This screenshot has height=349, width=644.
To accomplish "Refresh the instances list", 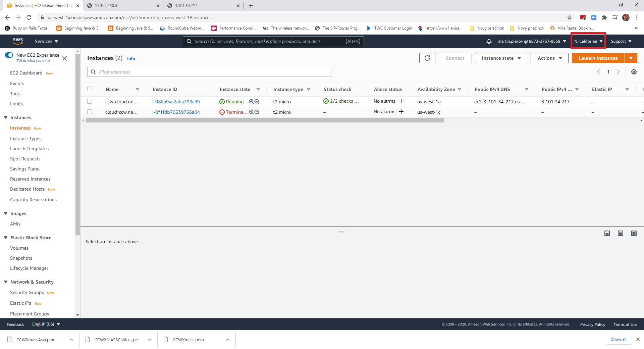I will click(x=427, y=58).
